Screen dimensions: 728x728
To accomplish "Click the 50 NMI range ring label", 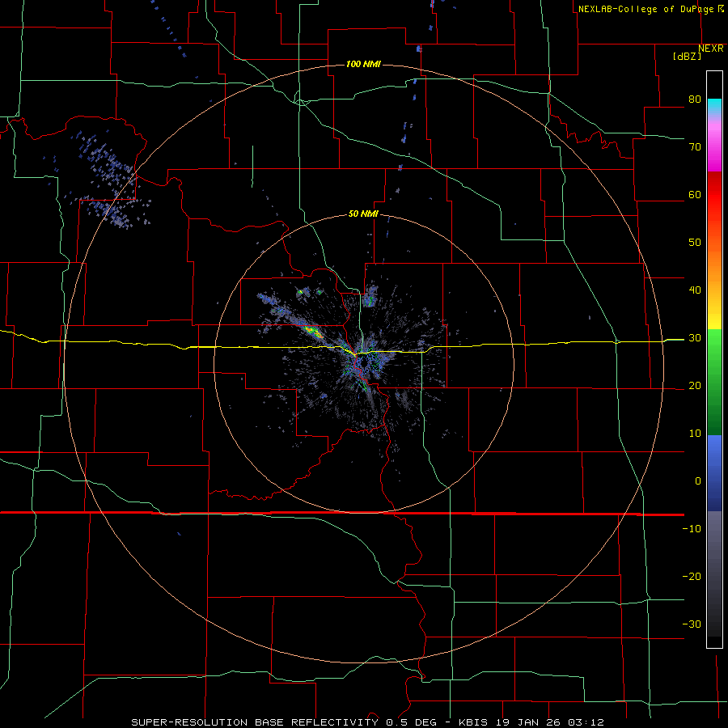I will pyautogui.click(x=363, y=214).
